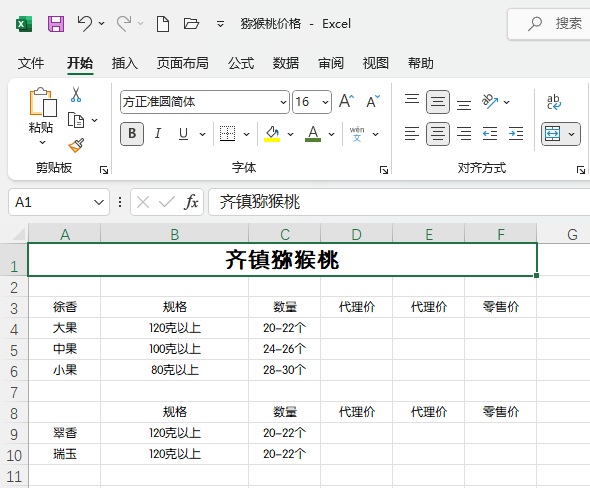
Task: Toggle Italic formatting
Action: coord(158,134)
